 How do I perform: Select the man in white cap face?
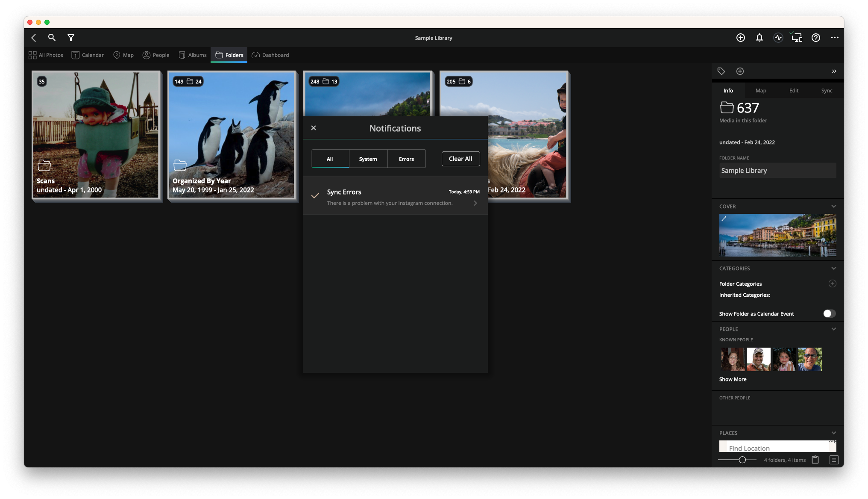coord(759,359)
